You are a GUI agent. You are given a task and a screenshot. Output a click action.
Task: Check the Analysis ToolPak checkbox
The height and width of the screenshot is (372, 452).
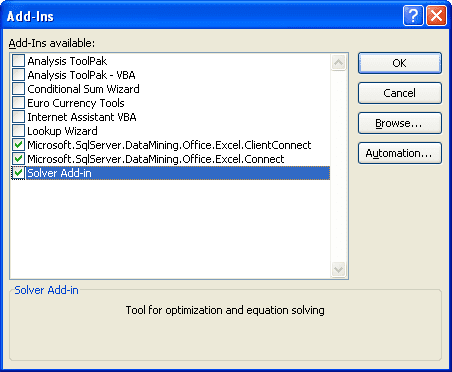tap(18, 61)
